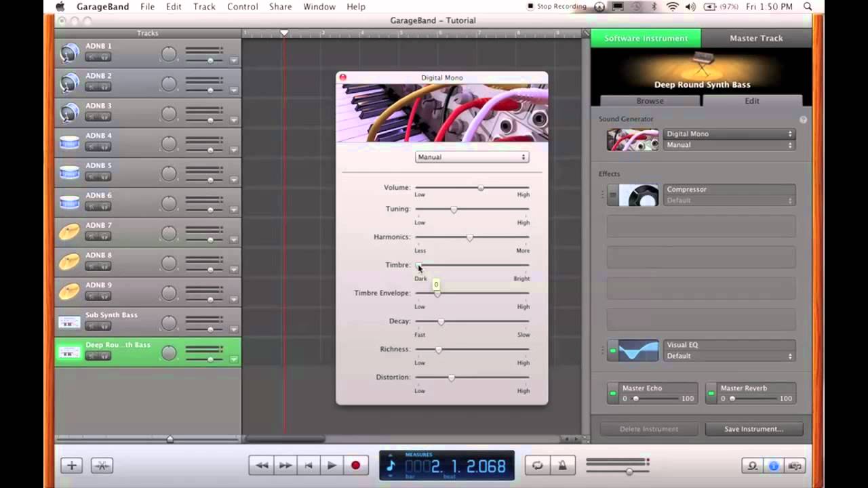The width and height of the screenshot is (868, 488).
Task: Click the Bluetooth icon in menu bar
Action: (x=654, y=7)
